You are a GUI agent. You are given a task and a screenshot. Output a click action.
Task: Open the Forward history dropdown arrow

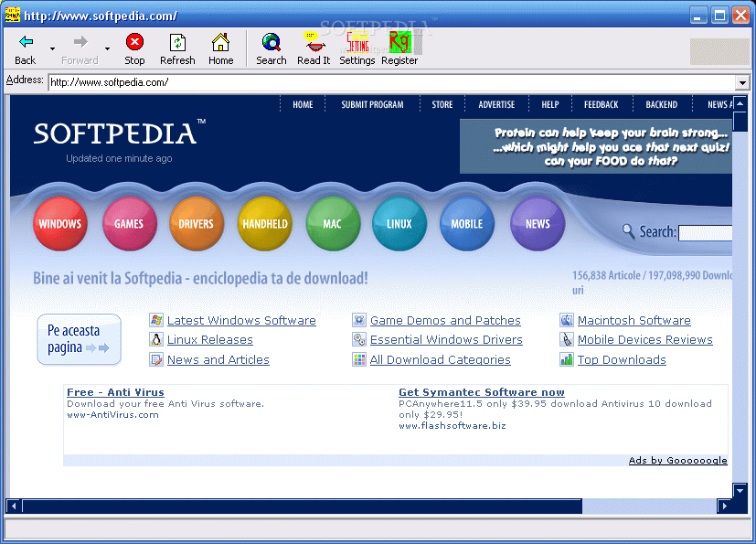pyautogui.click(x=107, y=48)
